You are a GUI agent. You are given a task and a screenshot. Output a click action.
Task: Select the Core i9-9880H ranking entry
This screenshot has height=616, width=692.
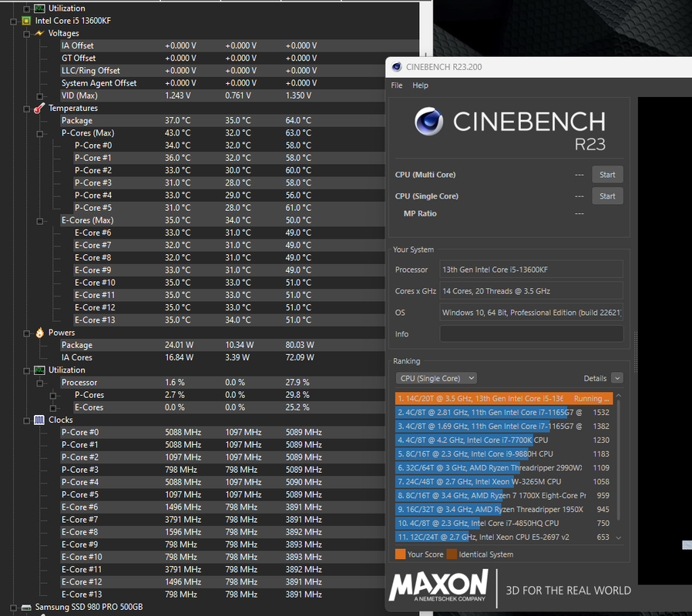[503, 454]
